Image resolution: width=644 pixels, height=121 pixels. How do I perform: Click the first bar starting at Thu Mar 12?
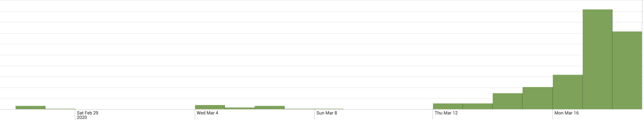click(x=448, y=106)
